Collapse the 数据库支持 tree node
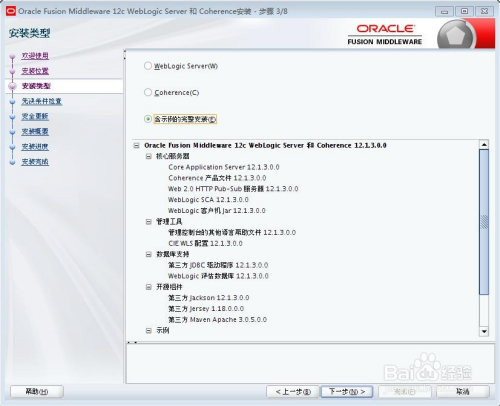This screenshot has height=406, width=500. 149,254
